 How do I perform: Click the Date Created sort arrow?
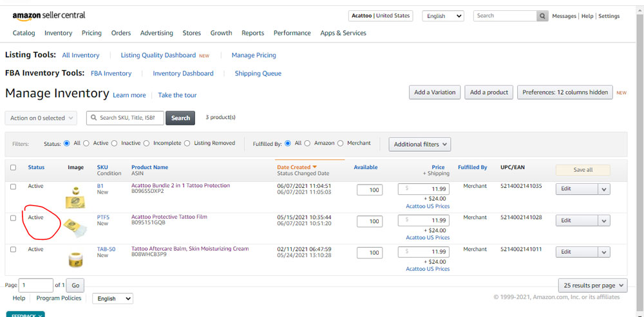click(314, 167)
